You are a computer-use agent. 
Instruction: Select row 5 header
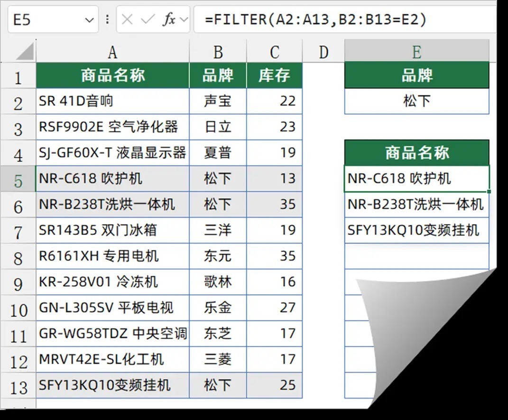click(x=18, y=179)
